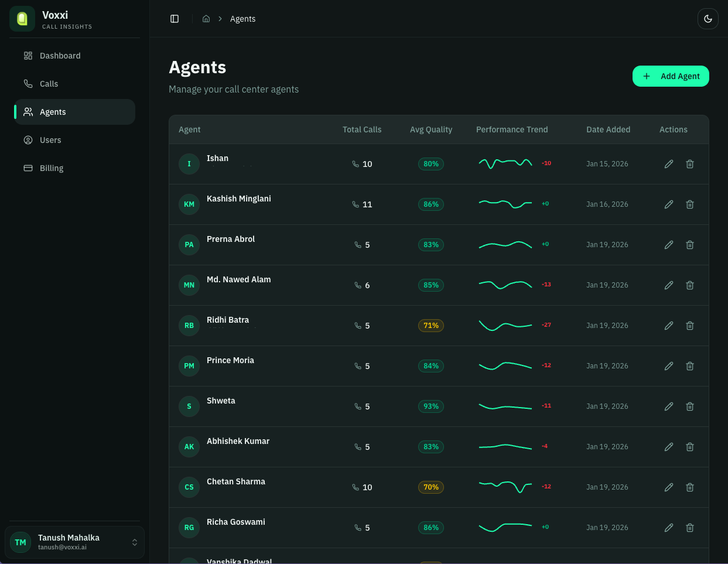Edit Ridhi Batra's agent entry
The width and height of the screenshot is (728, 564).
tap(669, 326)
